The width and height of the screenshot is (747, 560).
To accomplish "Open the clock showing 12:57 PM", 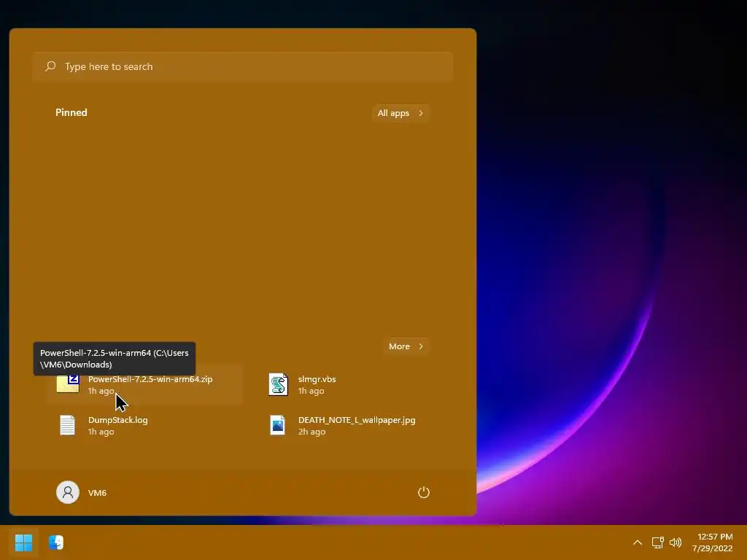I will coord(715,537).
